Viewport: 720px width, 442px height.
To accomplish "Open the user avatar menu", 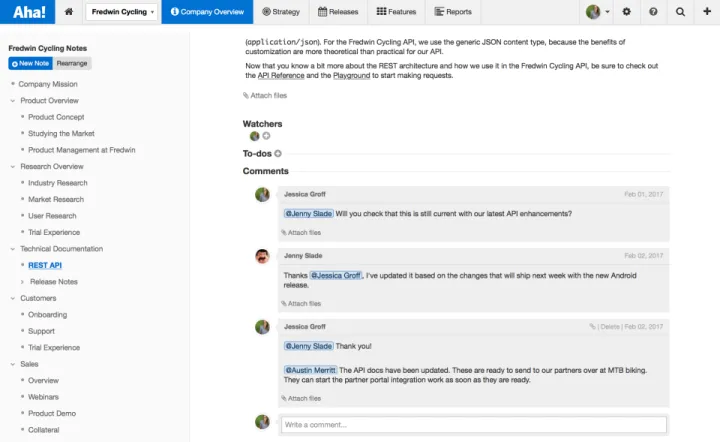I will [597, 12].
